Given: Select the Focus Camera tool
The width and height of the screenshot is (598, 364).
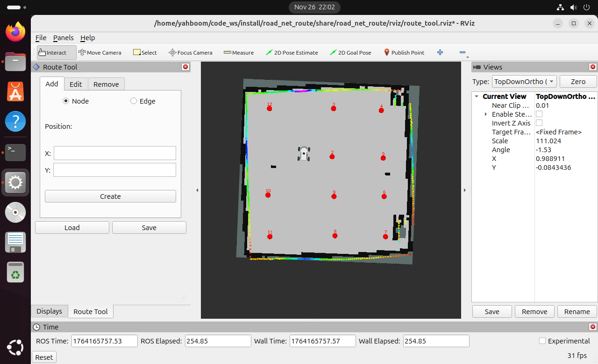Looking at the screenshot, I should (x=190, y=53).
